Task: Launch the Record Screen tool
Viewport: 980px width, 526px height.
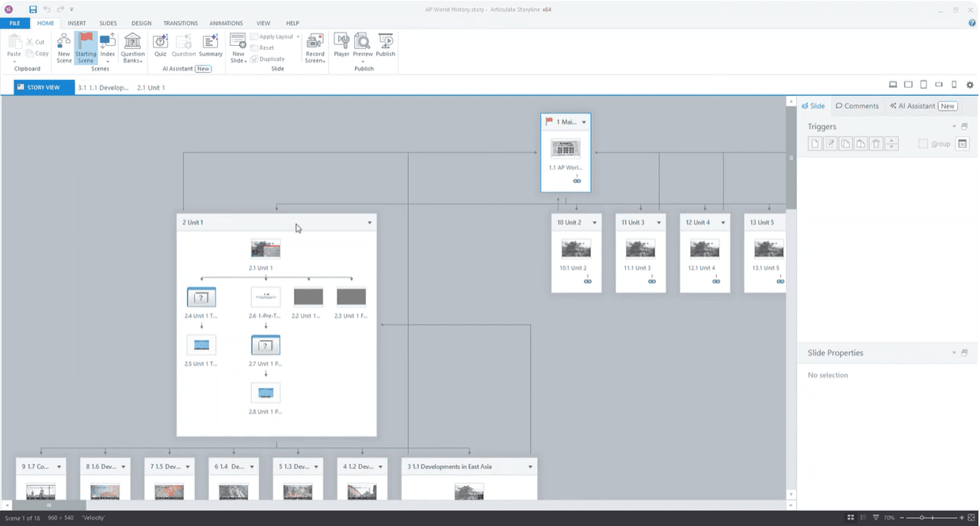Action: (x=315, y=47)
